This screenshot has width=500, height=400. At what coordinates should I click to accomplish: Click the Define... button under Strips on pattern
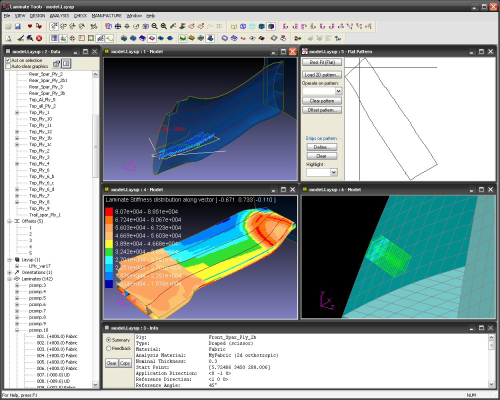tap(322, 147)
